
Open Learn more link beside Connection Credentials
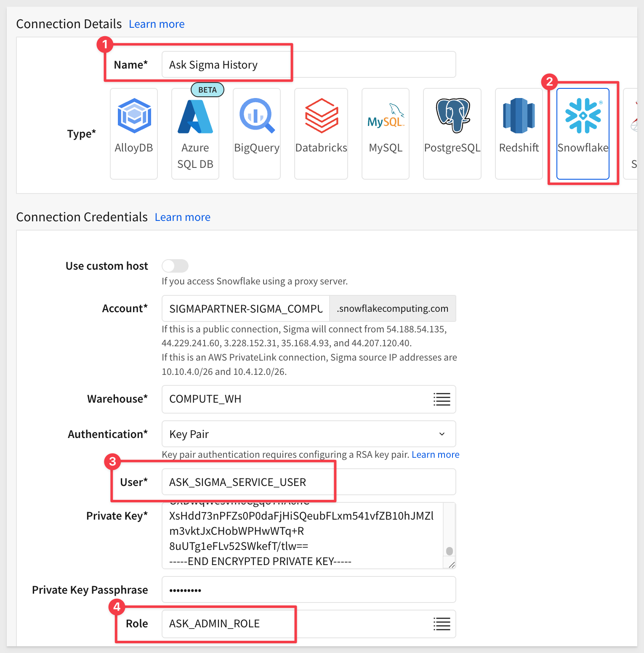point(183,217)
